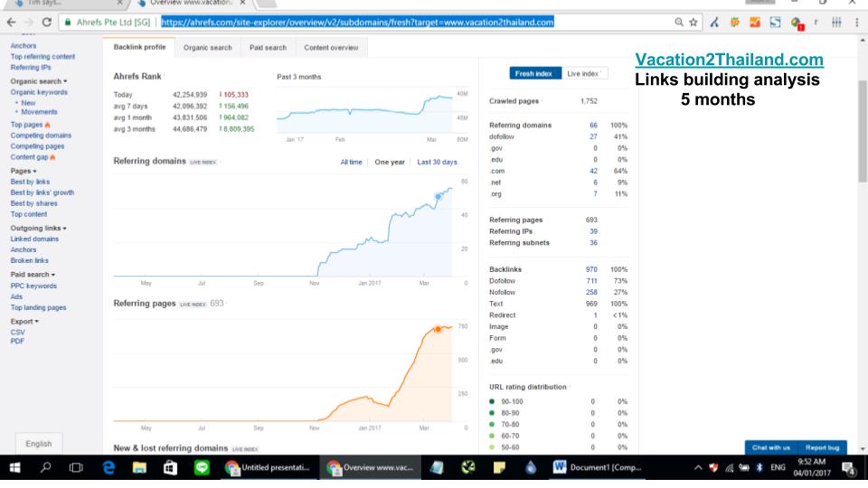Open the Paid search tab
This screenshot has width=868, height=488.
268,48
